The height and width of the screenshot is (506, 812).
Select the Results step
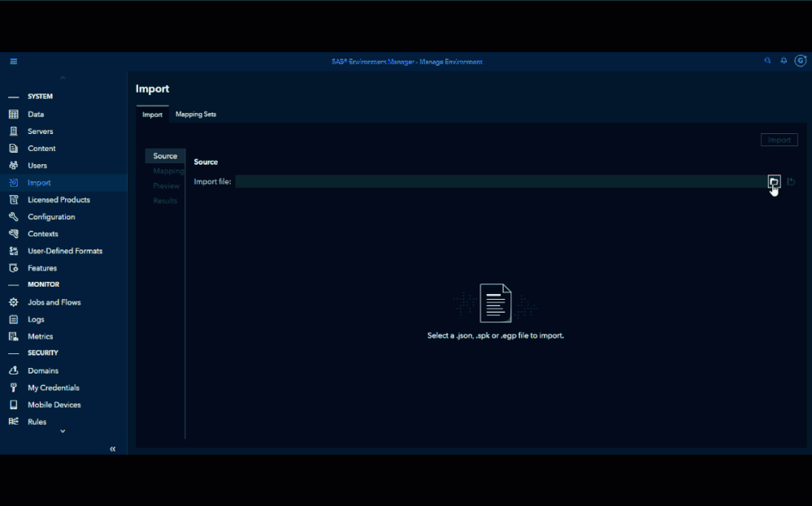point(165,201)
